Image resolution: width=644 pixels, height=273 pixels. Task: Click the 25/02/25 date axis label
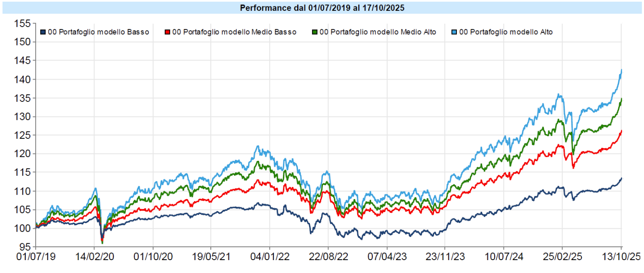(x=562, y=257)
